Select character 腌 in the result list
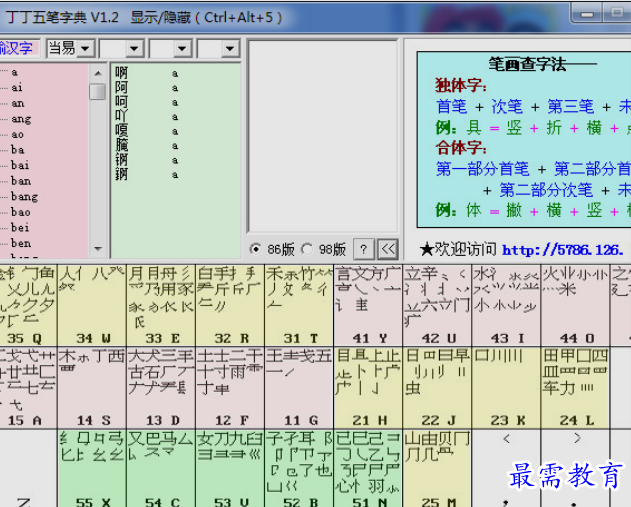Screen dimensions: 631x507 (122, 145)
